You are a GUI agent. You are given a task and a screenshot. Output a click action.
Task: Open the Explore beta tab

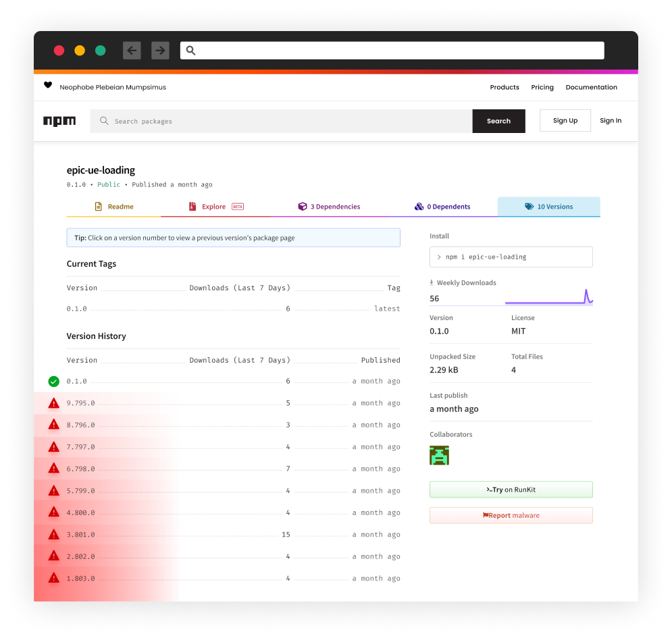(216, 207)
